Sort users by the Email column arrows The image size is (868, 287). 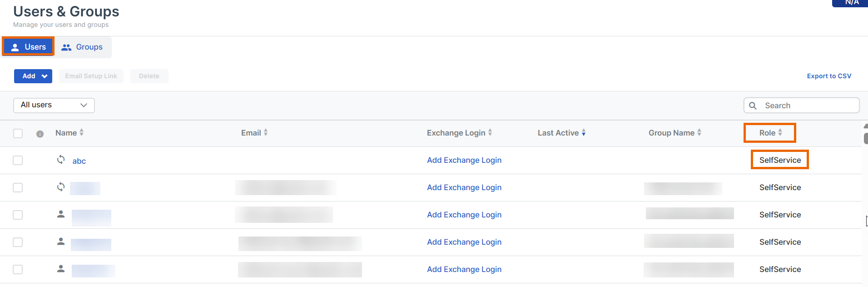tap(266, 132)
